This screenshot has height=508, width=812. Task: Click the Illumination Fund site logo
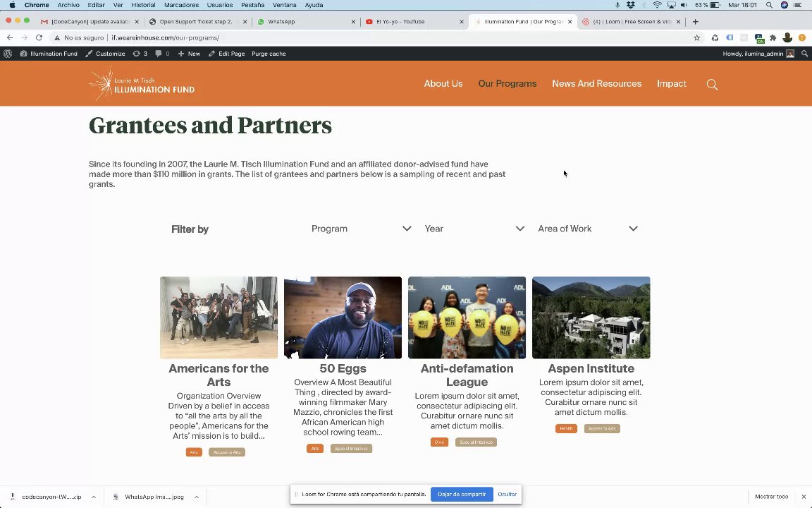(142, 84)
